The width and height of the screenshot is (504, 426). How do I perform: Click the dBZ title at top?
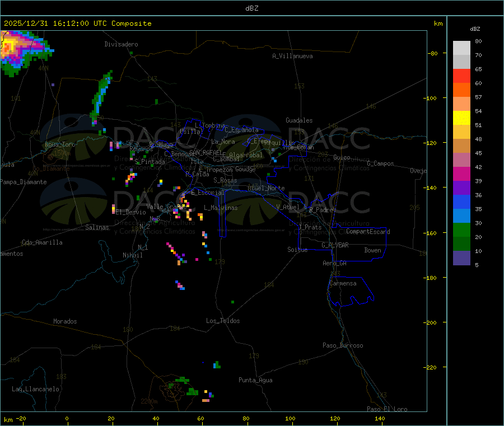(251, 8)
